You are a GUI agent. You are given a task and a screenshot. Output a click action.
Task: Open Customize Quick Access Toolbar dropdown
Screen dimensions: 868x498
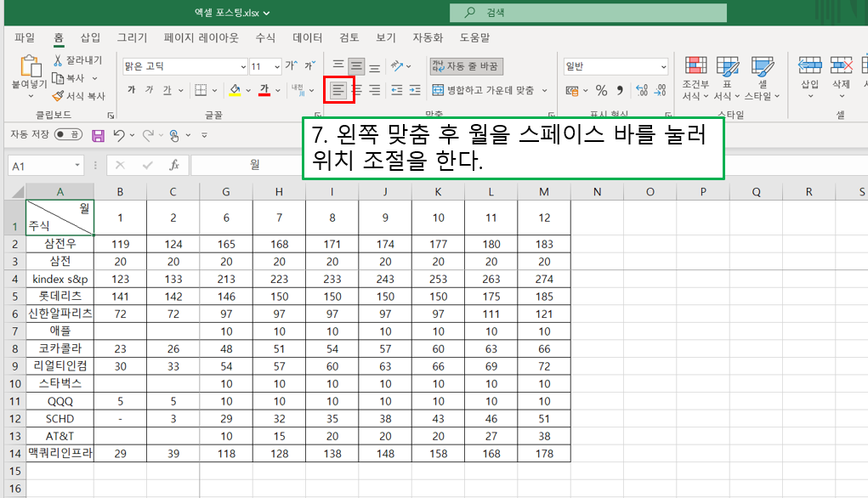click(204, 135)
